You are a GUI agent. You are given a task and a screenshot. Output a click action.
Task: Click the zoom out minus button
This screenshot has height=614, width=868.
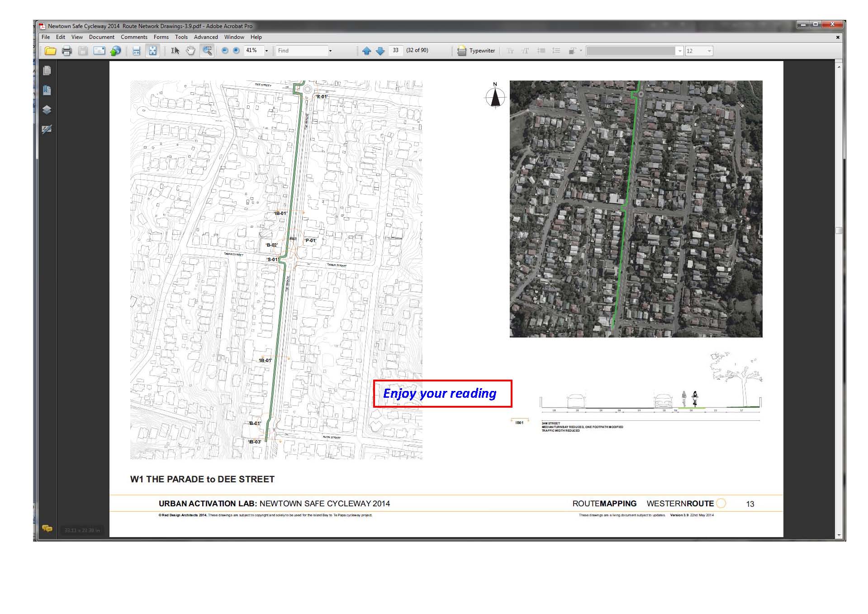click(x=225, y=51)
